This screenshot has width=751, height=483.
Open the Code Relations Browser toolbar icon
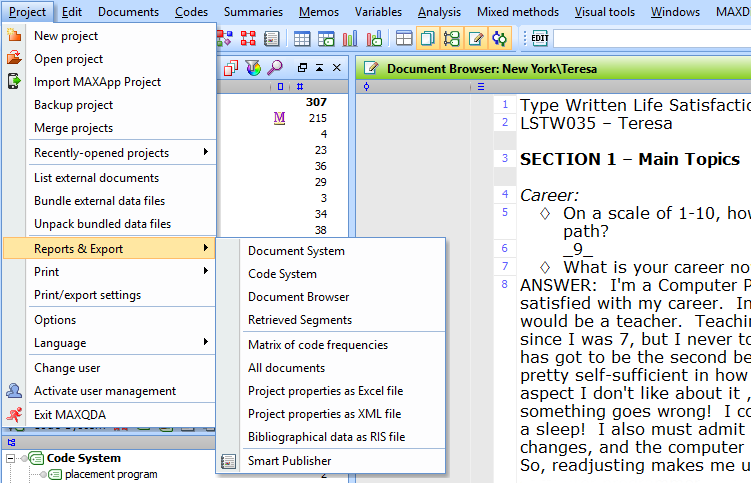(224, 38)
